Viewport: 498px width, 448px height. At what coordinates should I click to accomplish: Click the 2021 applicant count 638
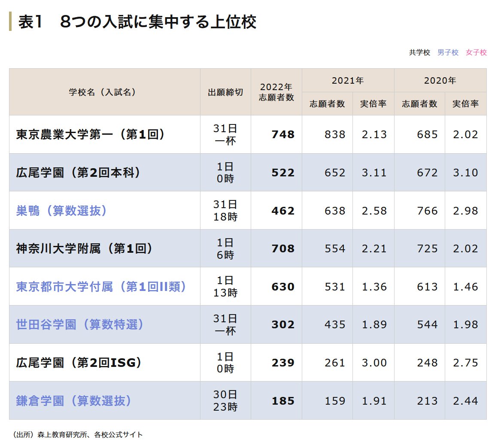(335, 211)
